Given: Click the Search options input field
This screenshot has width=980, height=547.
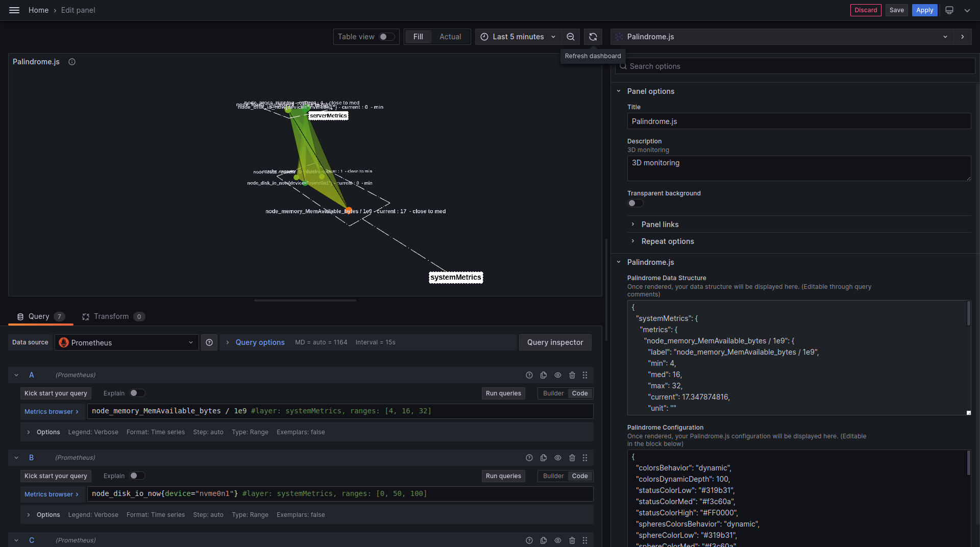Looking at the screenshot, I should [795, 66].
